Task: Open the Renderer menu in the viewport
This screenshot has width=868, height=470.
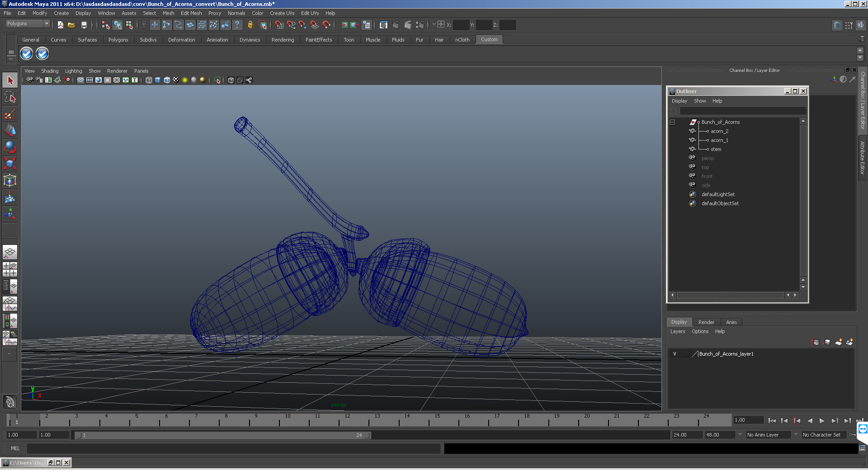Action: click(x=117, y=71)
